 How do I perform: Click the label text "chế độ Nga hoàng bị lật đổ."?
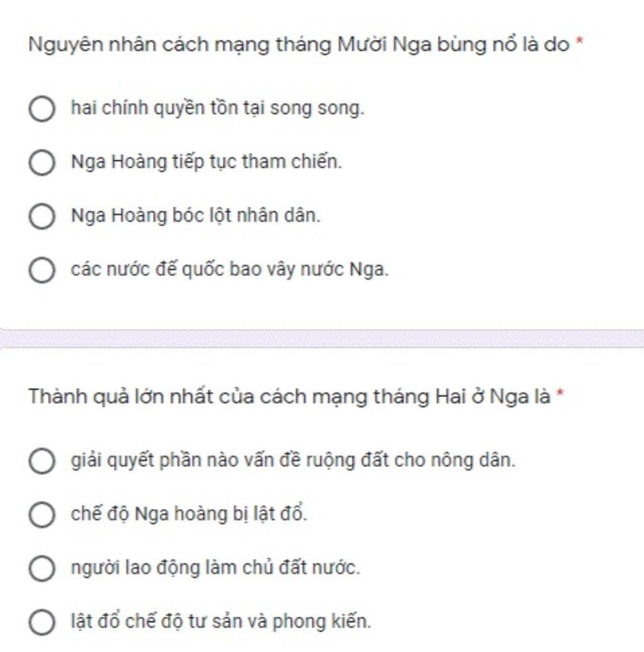[189, 514]
